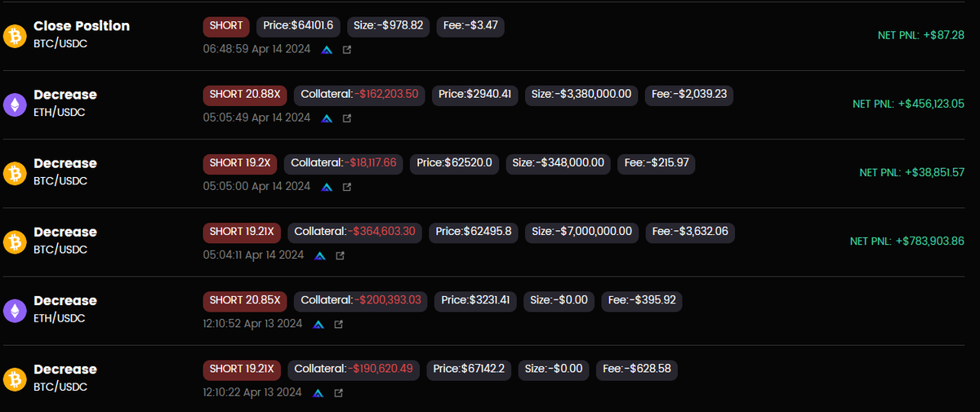Click the 12:10:22 Apr 13 2024 timestamp
Image resolution: width=980 pixels, height=412 pixels.
click(x=252, y=392)
